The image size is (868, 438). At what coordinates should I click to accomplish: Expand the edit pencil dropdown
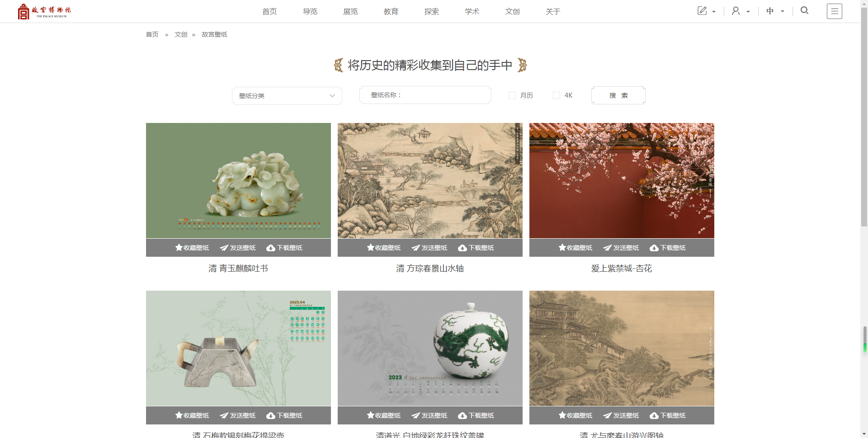(706, 11)
